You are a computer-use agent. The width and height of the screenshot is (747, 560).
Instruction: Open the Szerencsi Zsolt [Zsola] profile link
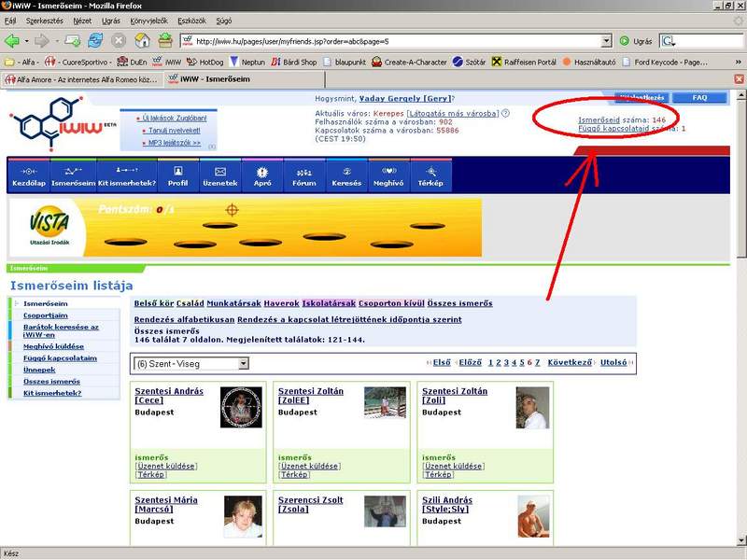click(311, 505)
